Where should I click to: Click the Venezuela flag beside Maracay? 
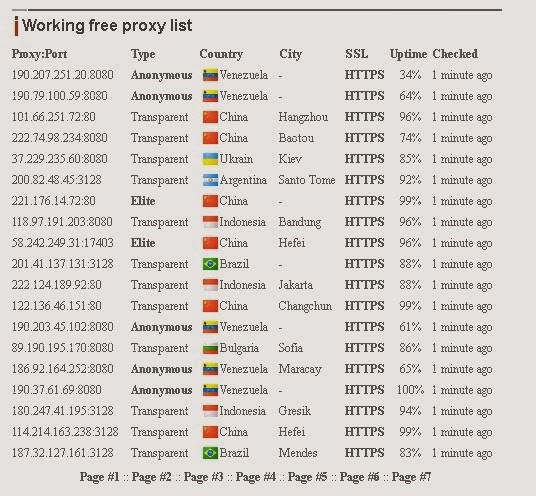[210, 369]
